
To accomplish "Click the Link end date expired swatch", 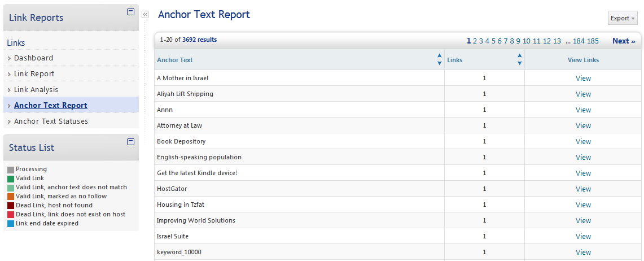I will coord(11,224).
